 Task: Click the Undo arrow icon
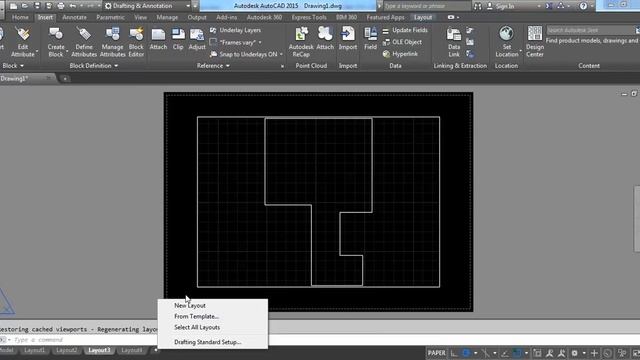click(x=73, y=6)
